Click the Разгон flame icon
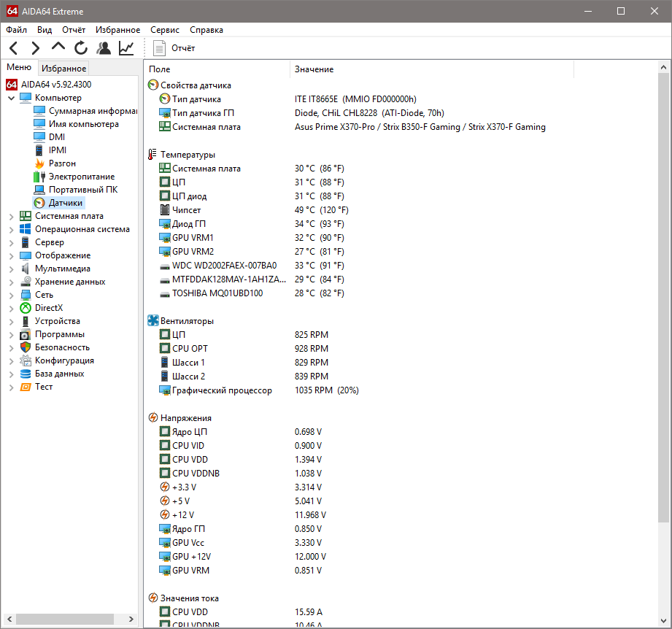 (x=39, y=163)
